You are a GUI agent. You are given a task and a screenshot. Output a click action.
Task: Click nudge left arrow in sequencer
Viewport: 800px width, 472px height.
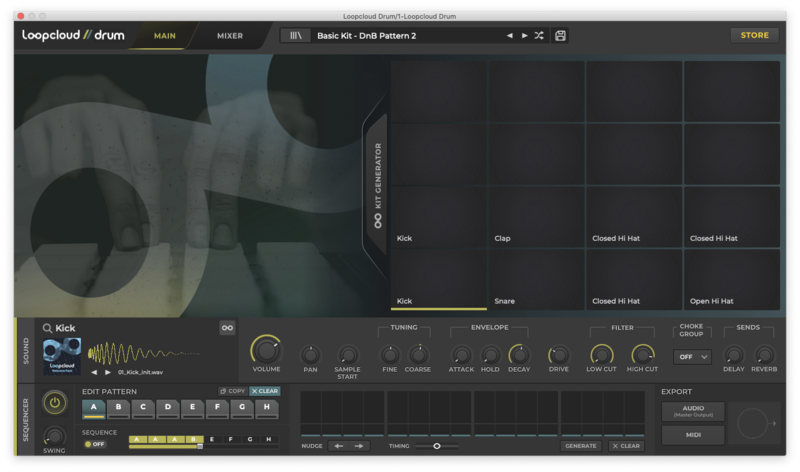pyautogui.click(x=339, y=446)
